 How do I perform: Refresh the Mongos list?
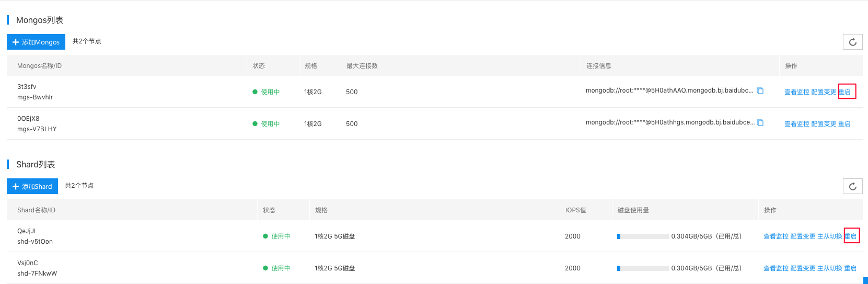(852, 42)
